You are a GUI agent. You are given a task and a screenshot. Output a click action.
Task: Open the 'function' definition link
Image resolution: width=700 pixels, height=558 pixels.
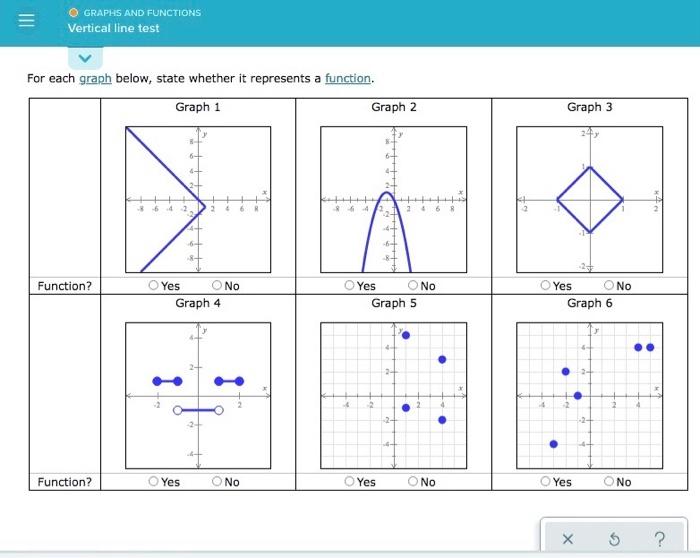pos(348,79)
